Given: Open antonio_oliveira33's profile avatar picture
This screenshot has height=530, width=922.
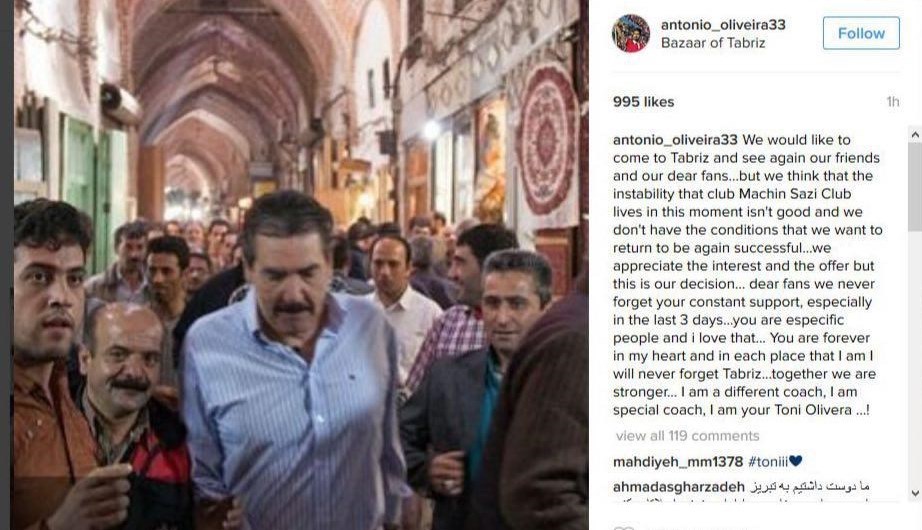Looking at the screenshot, I should (631, 34).
